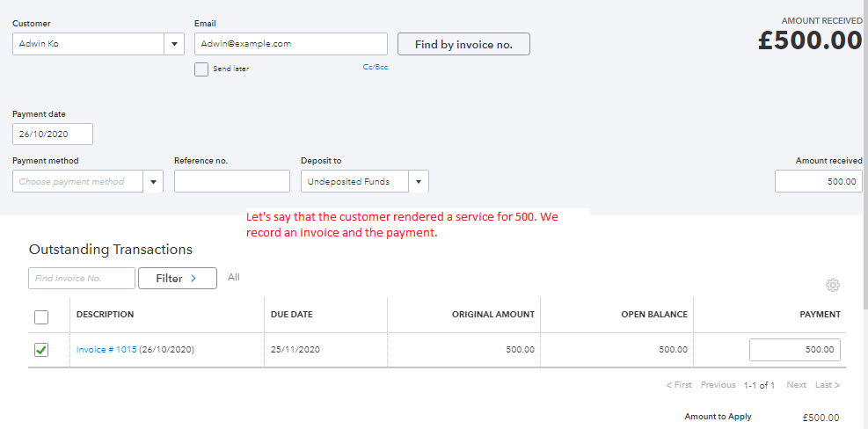The image size is (868, 429).
Task: Jump to the Last page link
Action: point(827,385)
